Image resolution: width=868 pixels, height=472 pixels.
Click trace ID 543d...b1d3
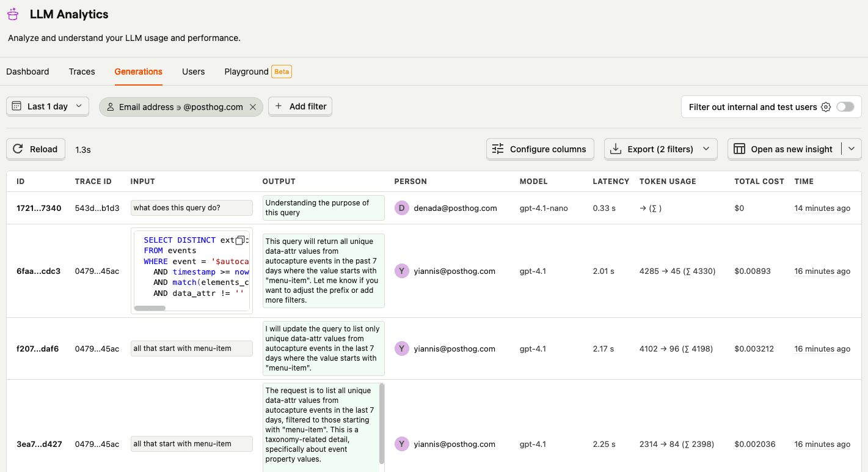[97, 208]
